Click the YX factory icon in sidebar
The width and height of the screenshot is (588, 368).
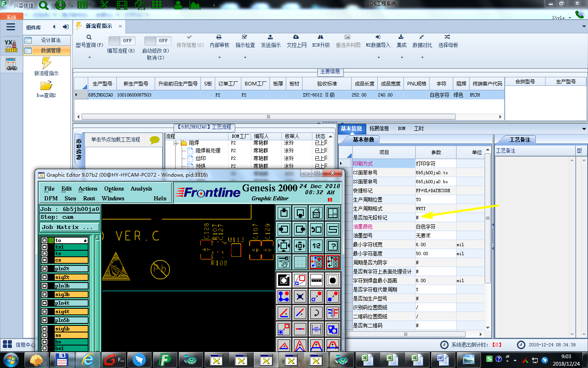11,46
